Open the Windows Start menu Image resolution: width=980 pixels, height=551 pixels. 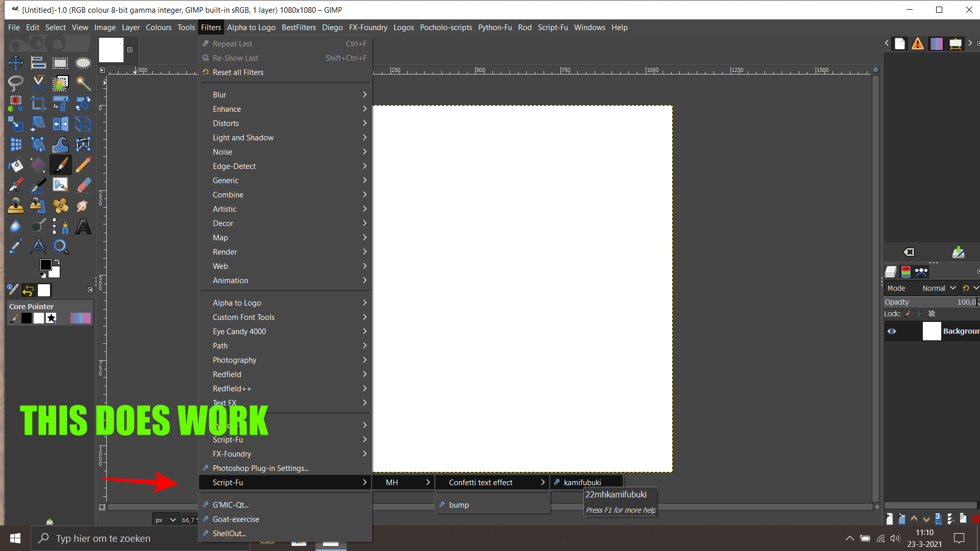15,538
